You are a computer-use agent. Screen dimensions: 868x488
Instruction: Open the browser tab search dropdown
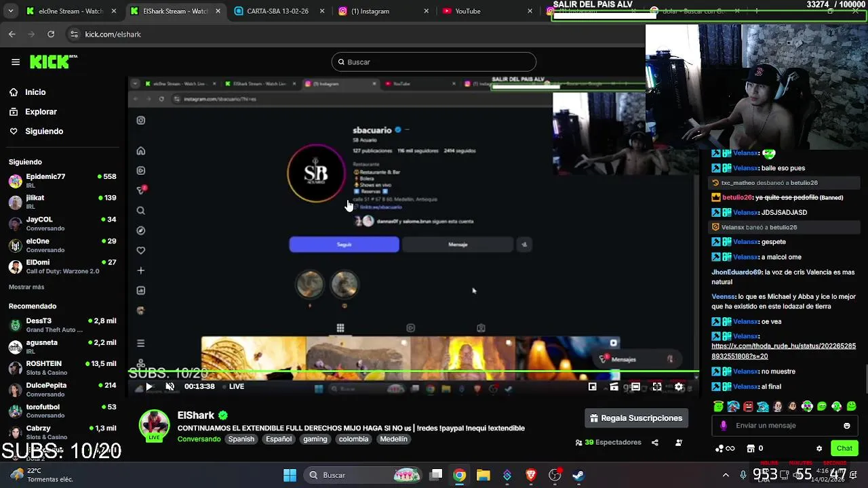tap(9, 11)
